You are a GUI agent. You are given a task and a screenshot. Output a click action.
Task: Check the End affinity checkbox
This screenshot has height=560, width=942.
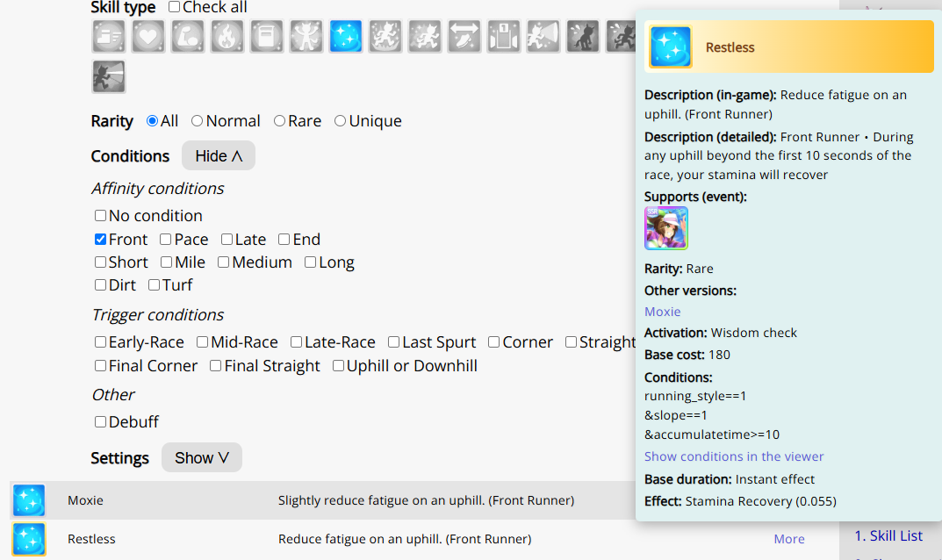tap(284, 239)
